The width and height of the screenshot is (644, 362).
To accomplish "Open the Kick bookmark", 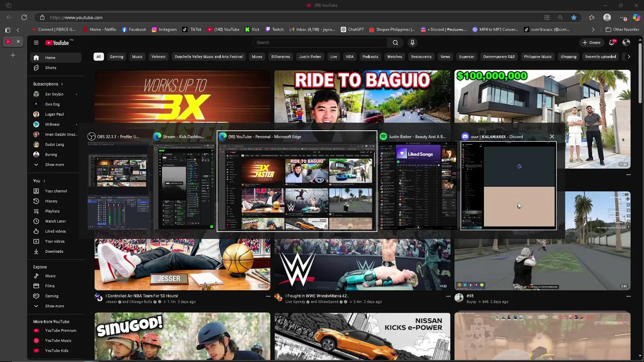I will coord(252,30).
